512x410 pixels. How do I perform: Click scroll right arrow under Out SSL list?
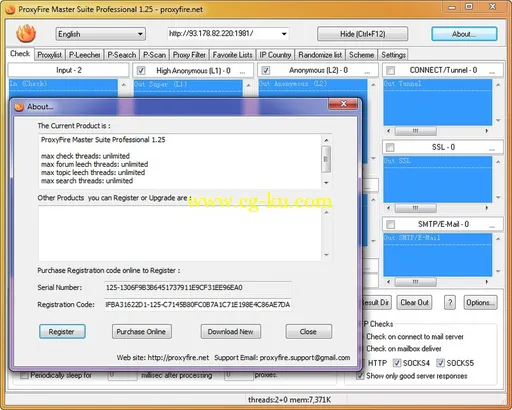pos(487,208)
